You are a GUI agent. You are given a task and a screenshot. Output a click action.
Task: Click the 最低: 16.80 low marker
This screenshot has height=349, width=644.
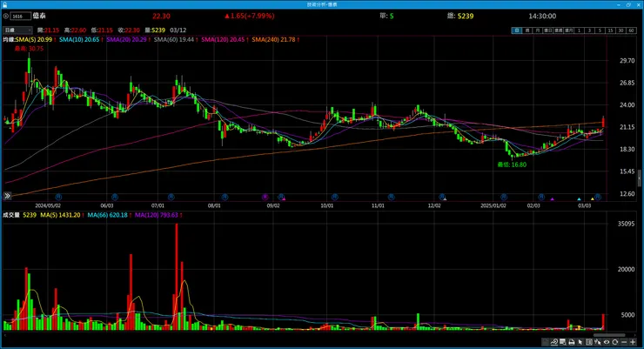[x=512, y=164]
